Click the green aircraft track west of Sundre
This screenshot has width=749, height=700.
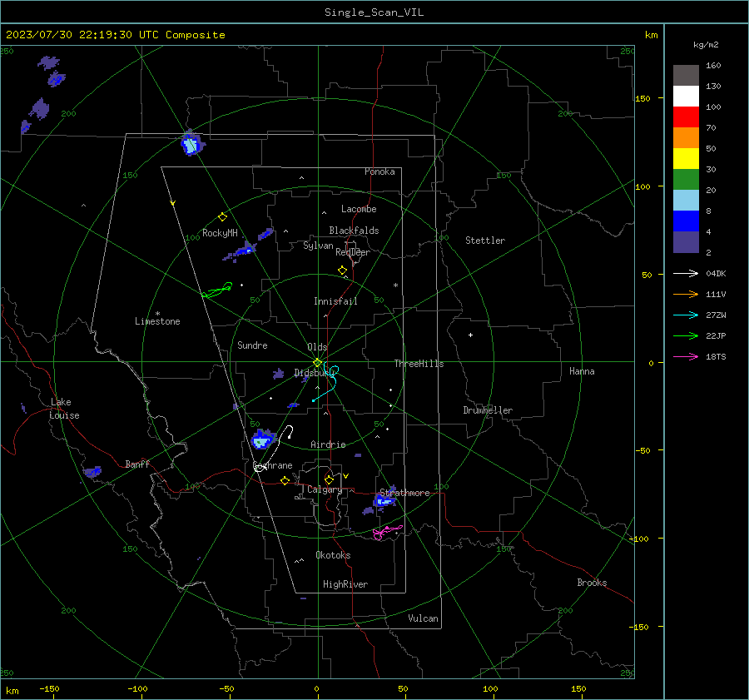217,290
